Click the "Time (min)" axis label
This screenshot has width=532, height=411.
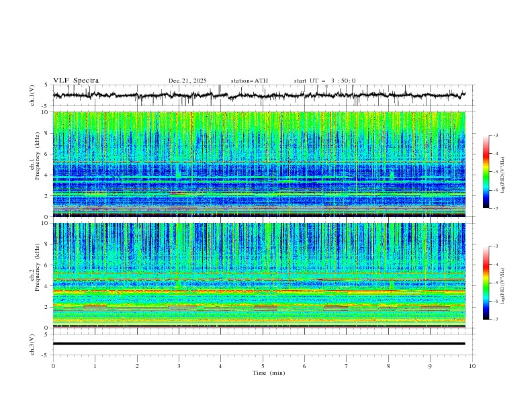point(269,373)
